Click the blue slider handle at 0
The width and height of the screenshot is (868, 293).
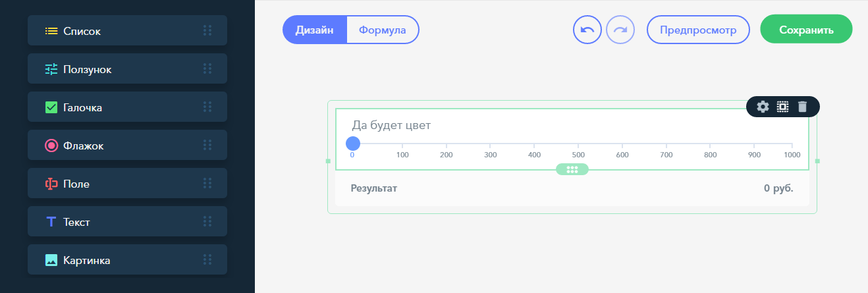pos(353,144)
